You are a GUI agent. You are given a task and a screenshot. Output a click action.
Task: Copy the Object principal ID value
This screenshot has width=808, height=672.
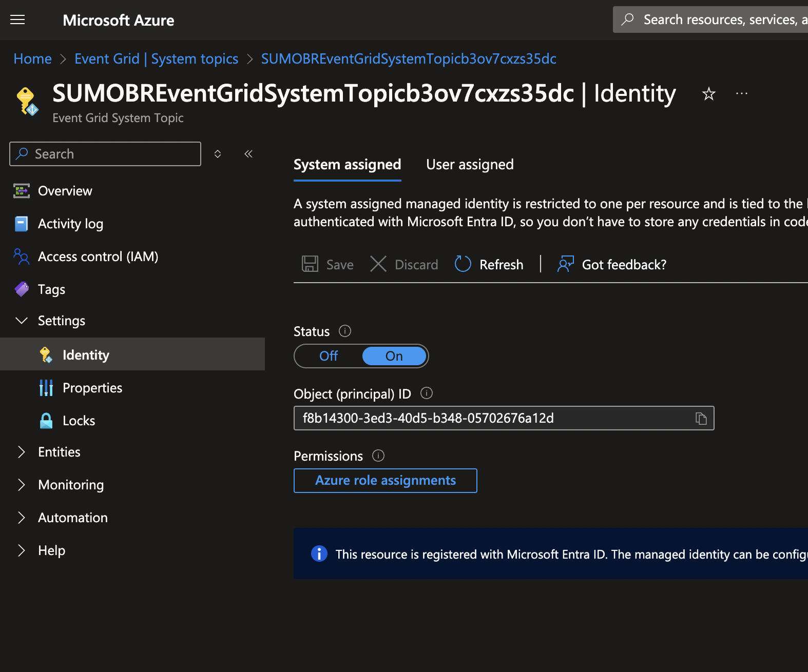click(x=701, y=419)
